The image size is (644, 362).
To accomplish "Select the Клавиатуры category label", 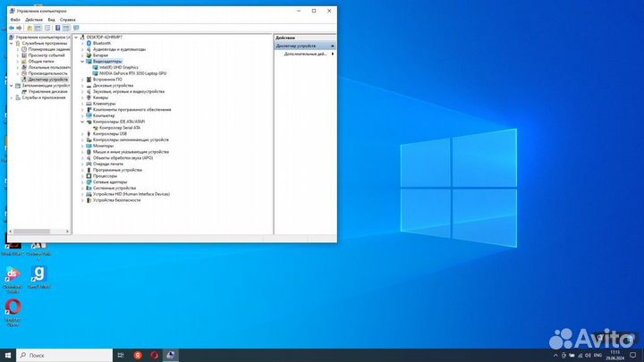I will pos(105,104).
